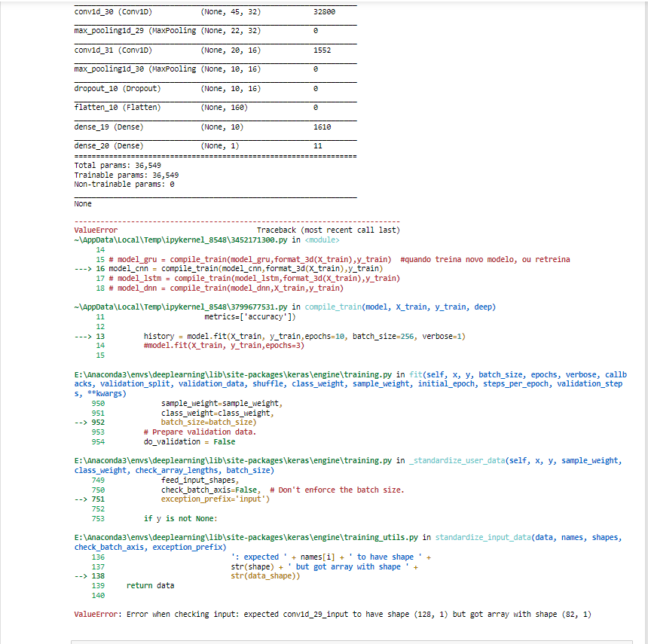Click the training_utils.py file path

pos(246,538)
